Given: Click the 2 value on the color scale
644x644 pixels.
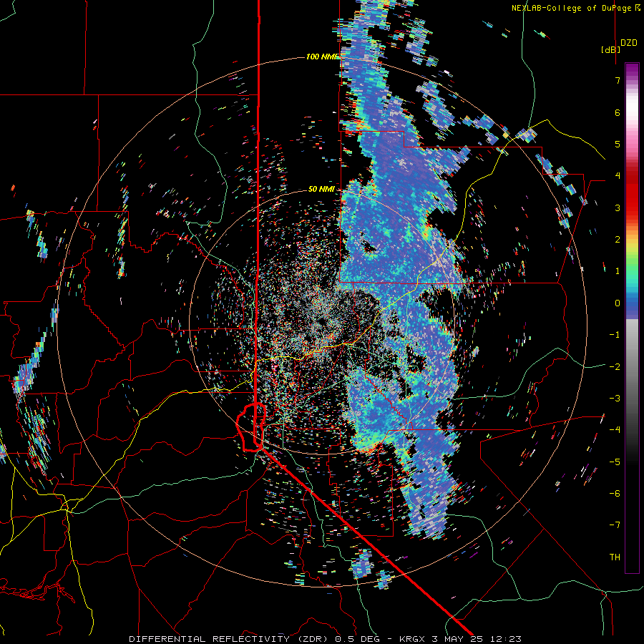Looking at the screenshot, I should click(x=618, y=240).
